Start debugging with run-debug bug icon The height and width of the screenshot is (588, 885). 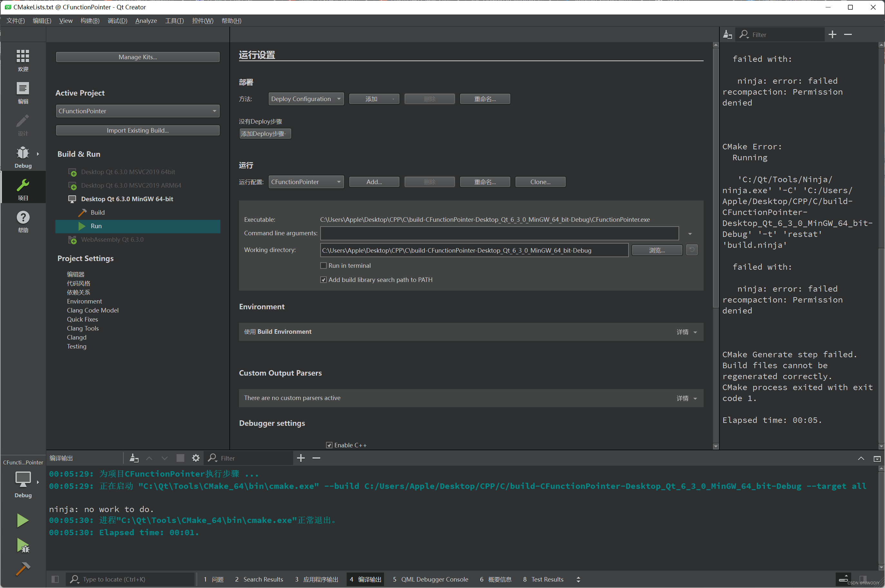23,546
